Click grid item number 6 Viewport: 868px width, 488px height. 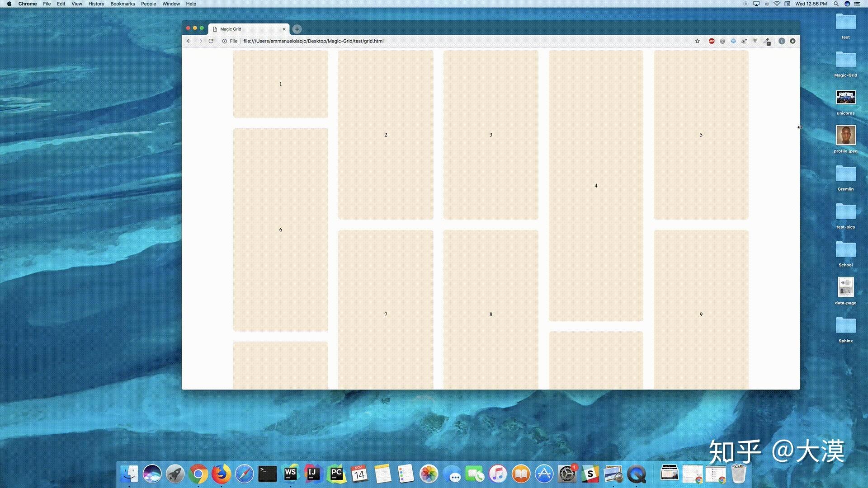(x=280, y=230)
